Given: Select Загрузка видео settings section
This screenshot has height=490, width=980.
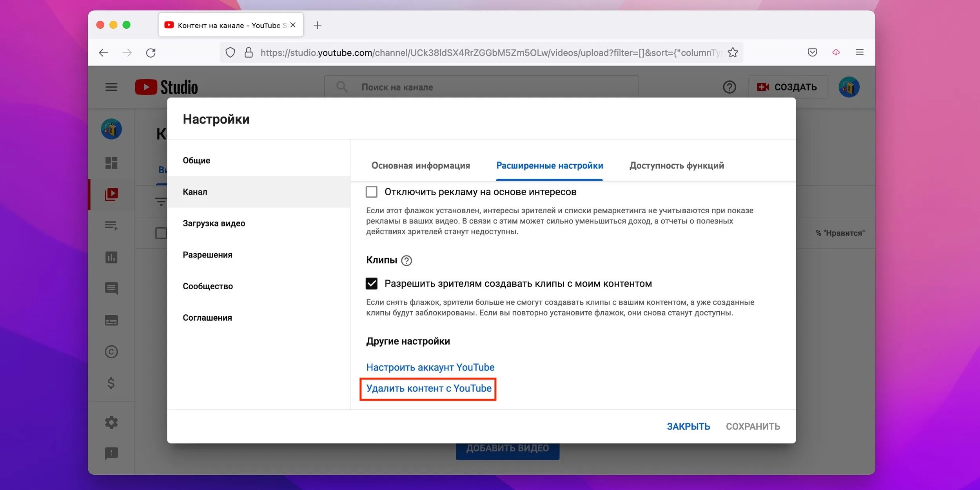Looking at the screenshot, I should [x=214, y=223].
